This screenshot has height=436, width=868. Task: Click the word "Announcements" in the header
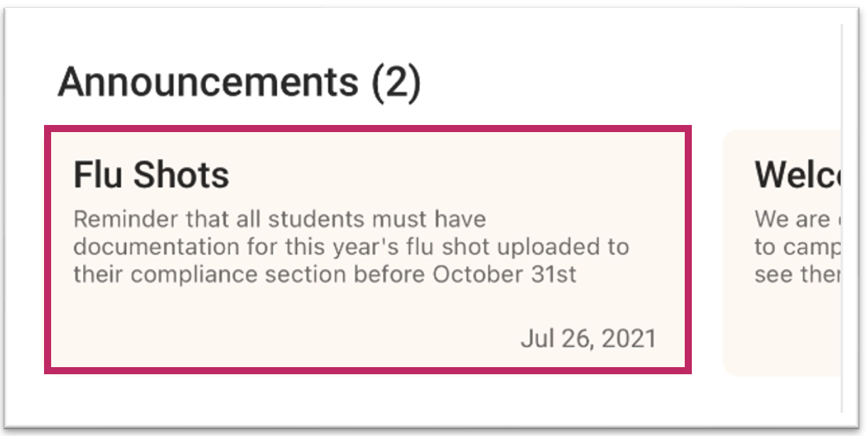[x=207, y=82]
